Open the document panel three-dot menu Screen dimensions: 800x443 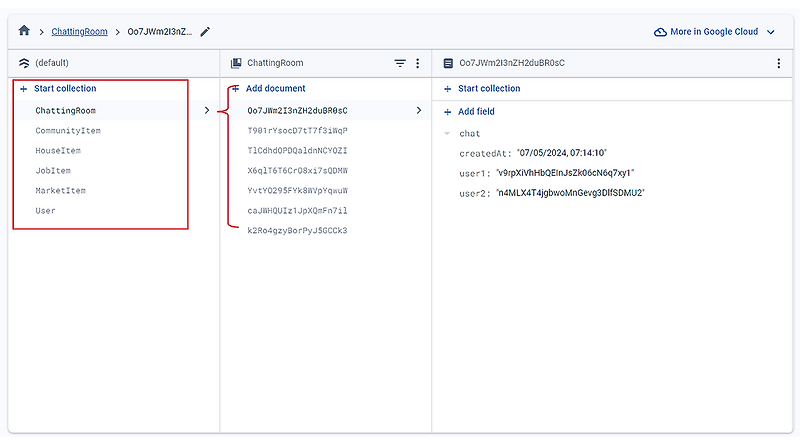[x=778, y=63]
